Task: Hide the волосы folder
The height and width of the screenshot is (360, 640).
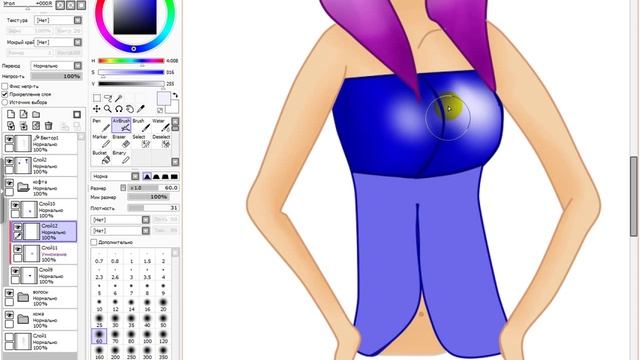Action: tap(9, 293)
